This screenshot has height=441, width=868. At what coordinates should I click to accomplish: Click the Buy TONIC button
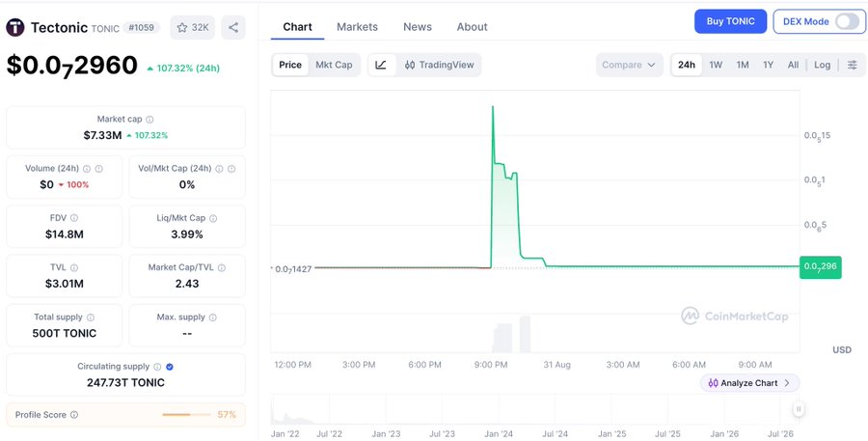[x=731, y=21]
